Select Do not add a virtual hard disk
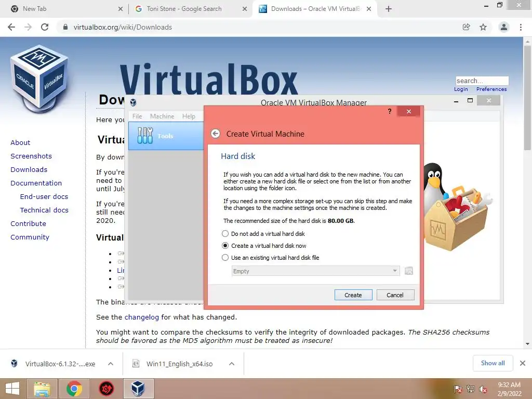The image size is (532, 399). point(263,234)
